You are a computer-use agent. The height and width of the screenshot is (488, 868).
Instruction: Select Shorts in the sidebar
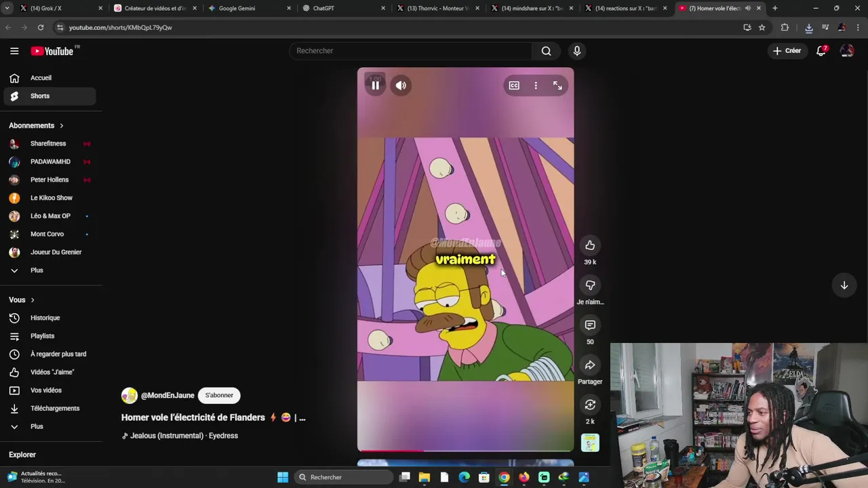click(x=50, y=96)
